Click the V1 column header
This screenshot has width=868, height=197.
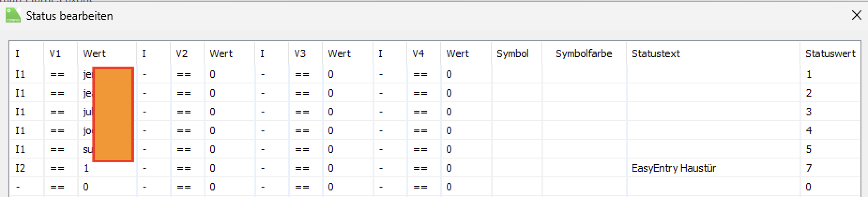(55, 54)
